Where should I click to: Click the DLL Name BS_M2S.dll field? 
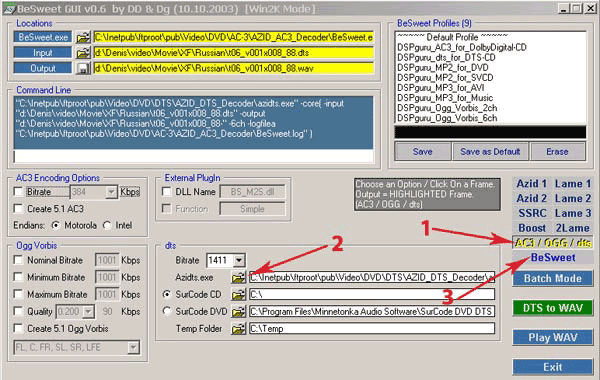253,192
